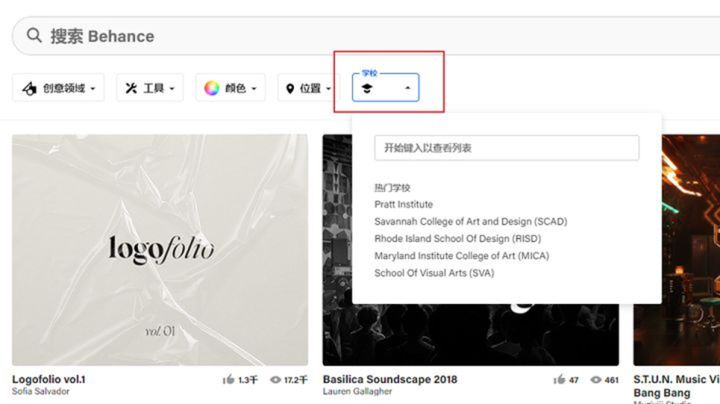Open author link Sofia Salvador

tap(39, 392)
